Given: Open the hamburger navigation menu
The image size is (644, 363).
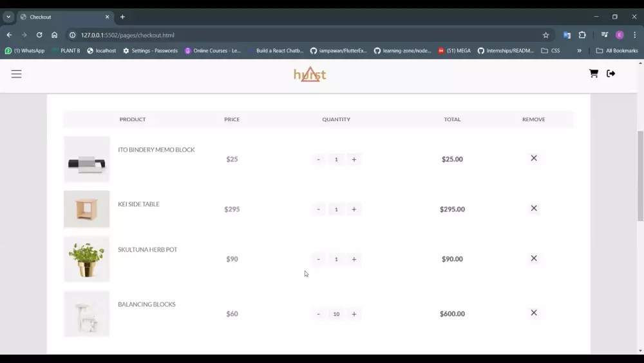Looking at the screenshot, I should point(17,74).
